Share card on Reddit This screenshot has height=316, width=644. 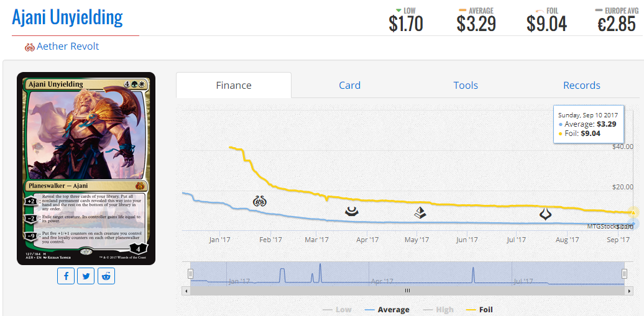106,276
